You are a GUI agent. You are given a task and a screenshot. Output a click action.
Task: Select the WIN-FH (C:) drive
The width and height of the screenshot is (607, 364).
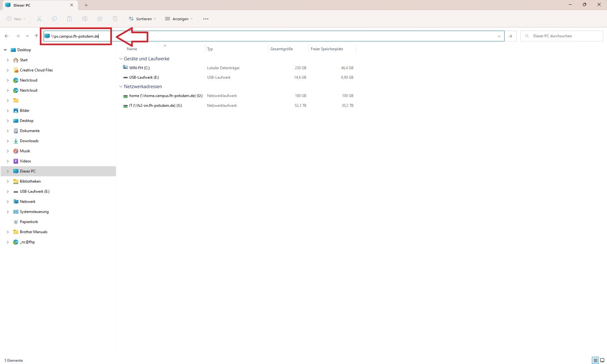(139, 68)
